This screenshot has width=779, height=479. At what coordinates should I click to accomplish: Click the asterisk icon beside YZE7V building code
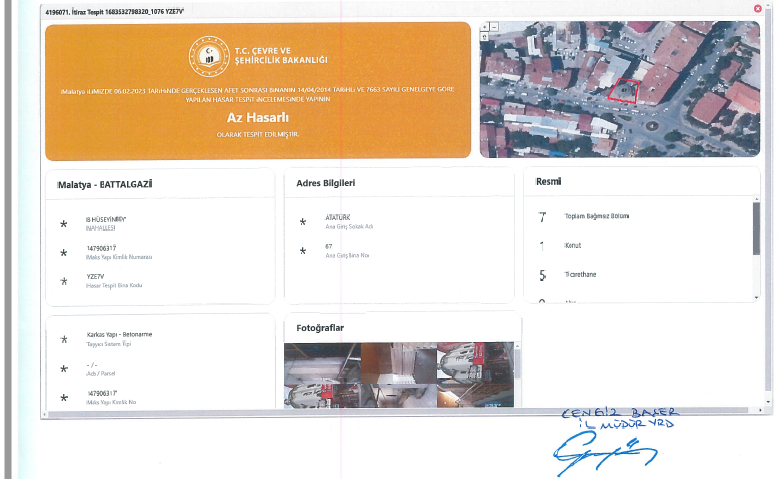tap(64, 281)
